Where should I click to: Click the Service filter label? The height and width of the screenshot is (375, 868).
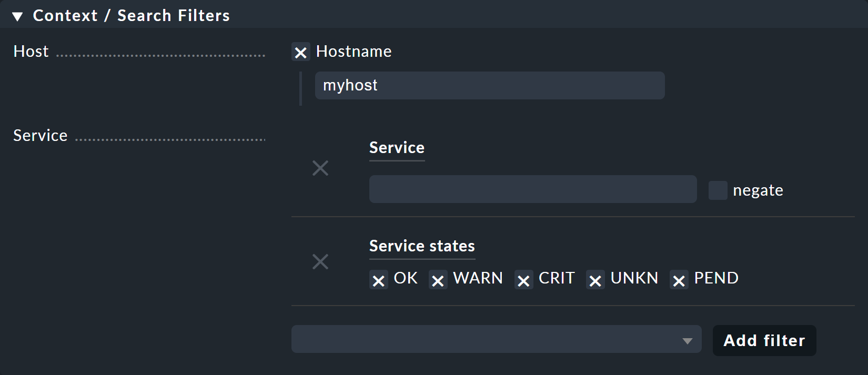click(40, 135)
